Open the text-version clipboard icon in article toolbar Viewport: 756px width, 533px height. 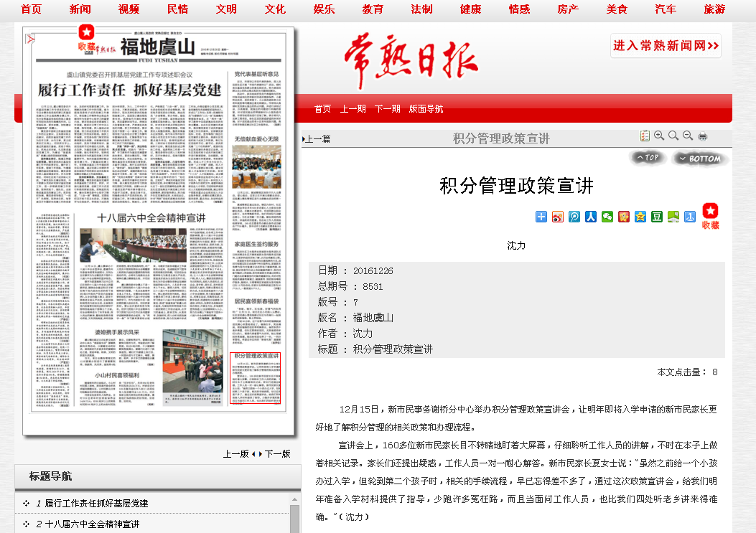[x=645, y=136]
